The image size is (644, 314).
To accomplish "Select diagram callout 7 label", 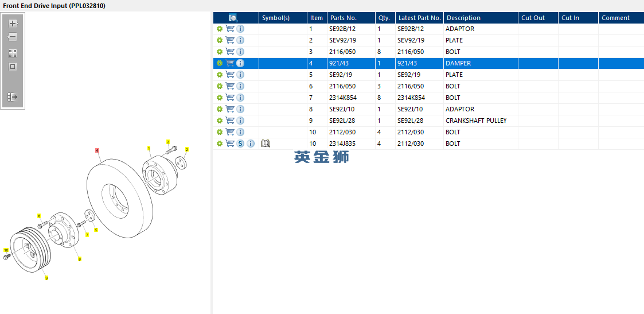I will pyautogui.click(x=87, y=235).
